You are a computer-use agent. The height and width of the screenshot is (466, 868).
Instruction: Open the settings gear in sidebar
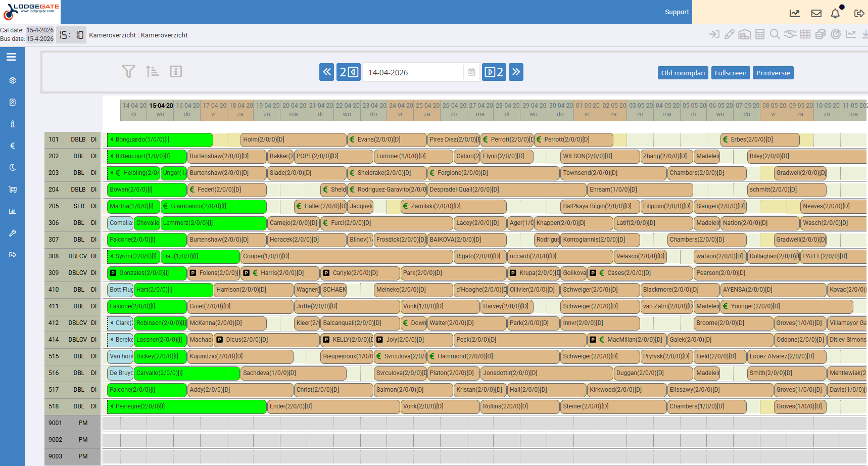[x=13, y=80]
